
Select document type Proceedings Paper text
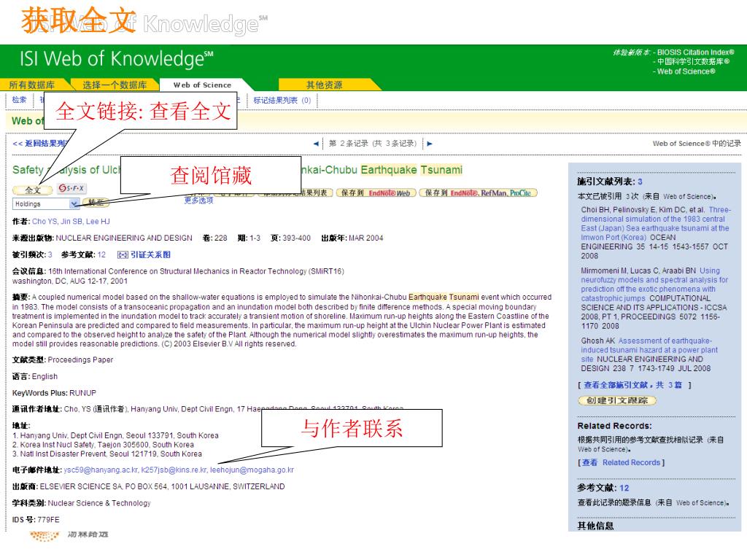80,360
